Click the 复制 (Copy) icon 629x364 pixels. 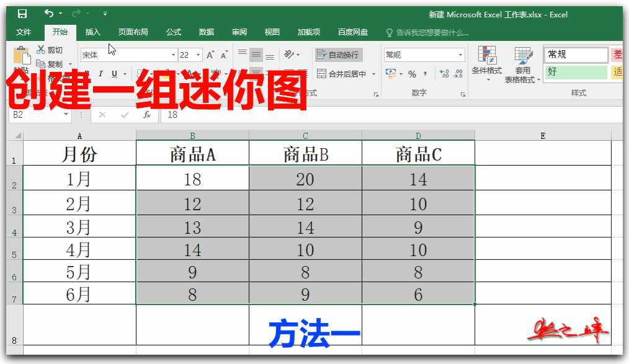point(40,64)
